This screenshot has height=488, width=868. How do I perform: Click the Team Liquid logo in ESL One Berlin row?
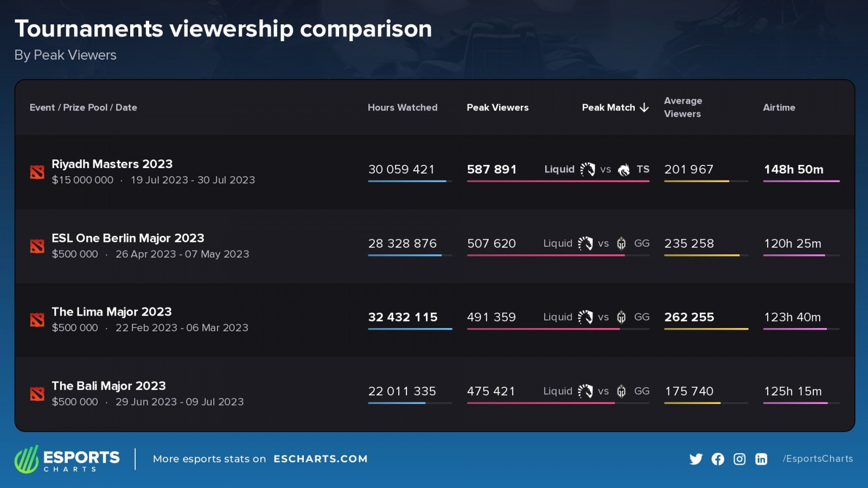tap(585, 243)
